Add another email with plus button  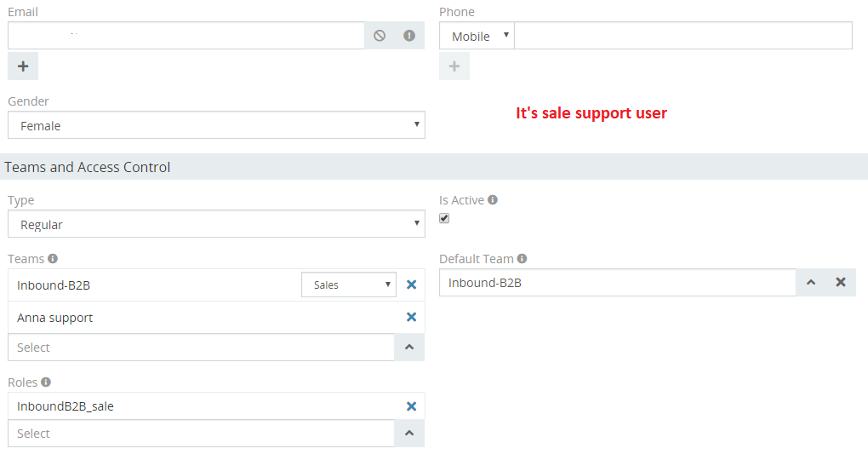coord(23,66)
